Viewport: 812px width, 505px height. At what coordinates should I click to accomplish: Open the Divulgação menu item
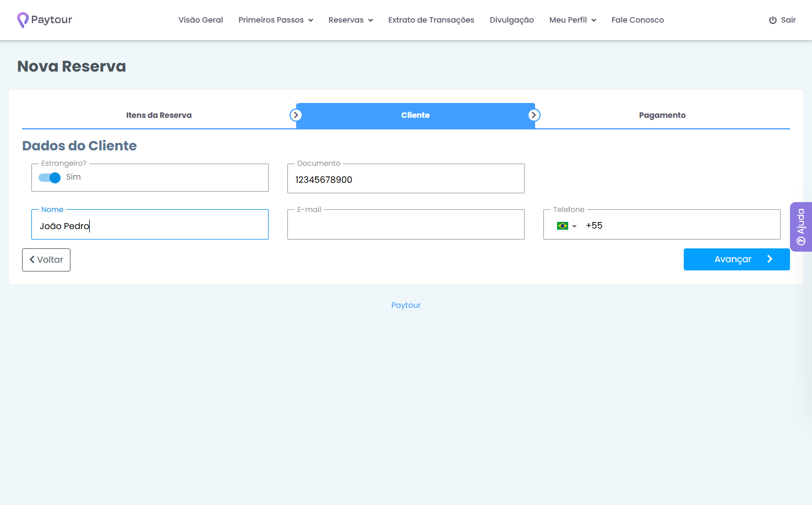coord(512,20)
